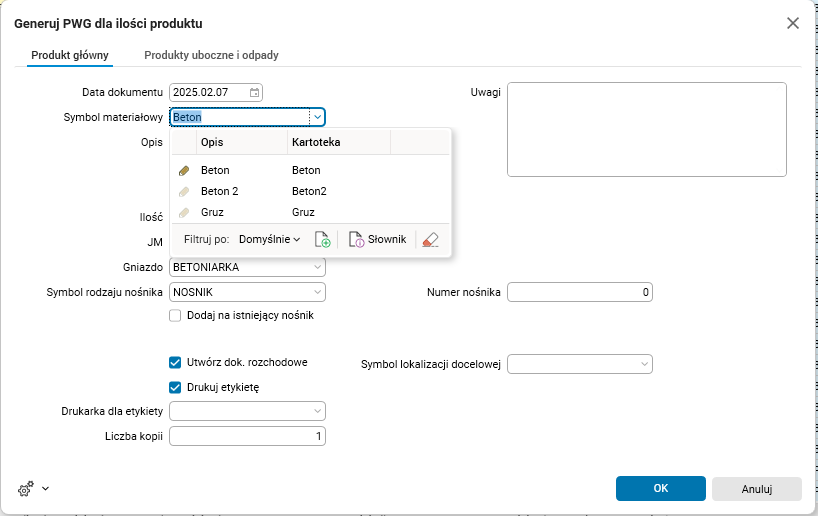Click the Anuluj button
The image size is (818, 516).
[x=756, y=489]
